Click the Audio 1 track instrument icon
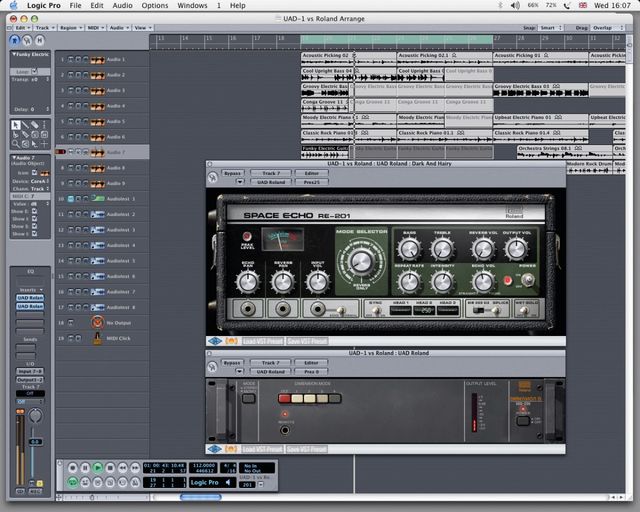This screenshot has width=640, height=512. click(x=98, y=60)
